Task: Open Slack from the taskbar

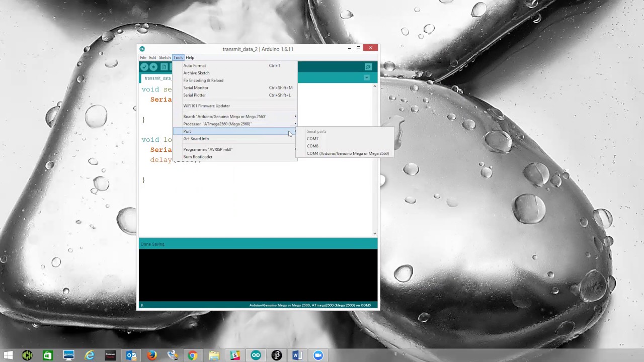Action: [x=235, y=355]
